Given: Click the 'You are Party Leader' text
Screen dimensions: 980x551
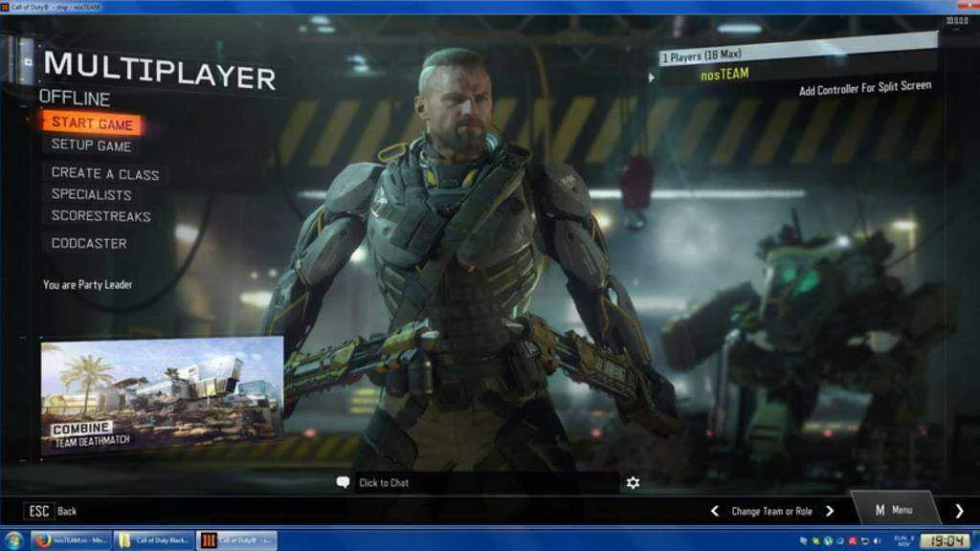Looking at the screenshot, I should (87, 285).
